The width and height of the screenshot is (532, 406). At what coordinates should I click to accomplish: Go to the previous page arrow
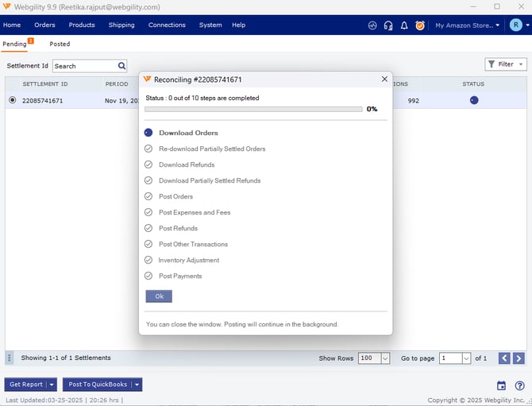coord(504,358)
